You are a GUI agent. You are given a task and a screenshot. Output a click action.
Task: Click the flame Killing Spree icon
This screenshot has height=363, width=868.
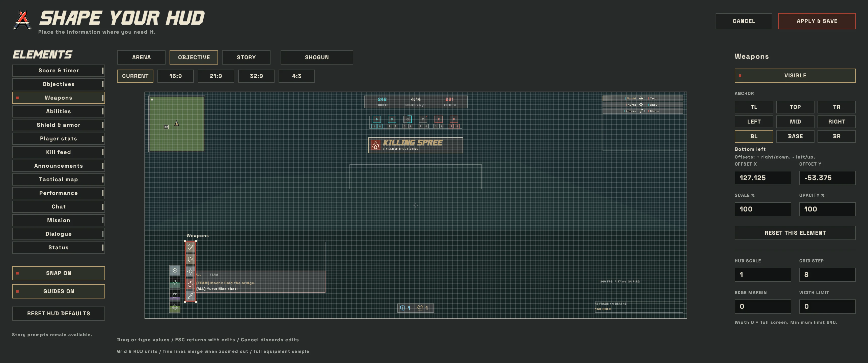pos(375,145)
